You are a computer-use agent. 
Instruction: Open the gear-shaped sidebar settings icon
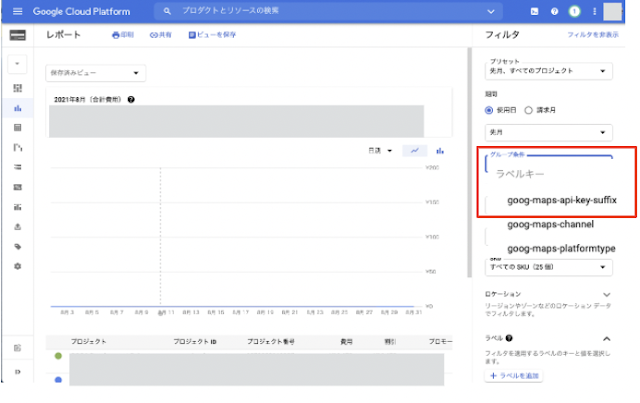click(x=18, y=266)
